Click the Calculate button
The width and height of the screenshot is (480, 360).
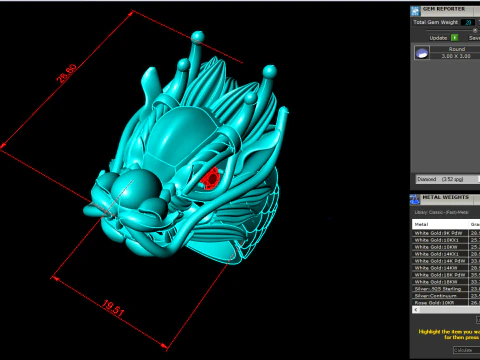click(466, 350)
